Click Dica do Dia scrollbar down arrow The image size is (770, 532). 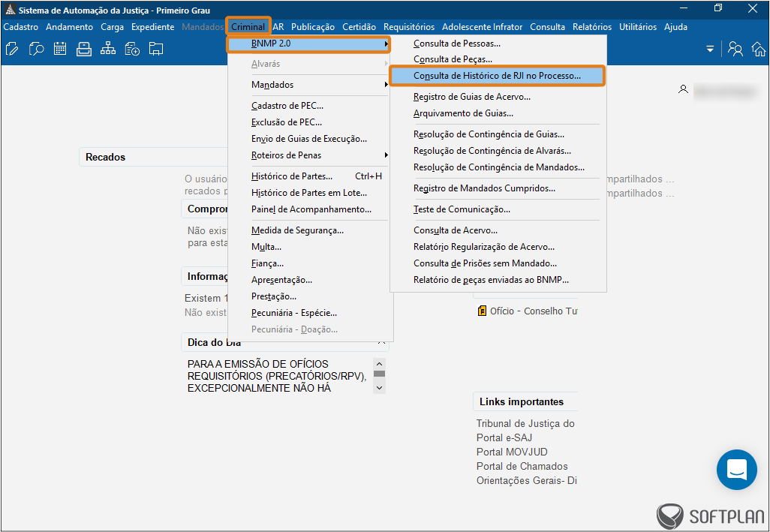379,387
